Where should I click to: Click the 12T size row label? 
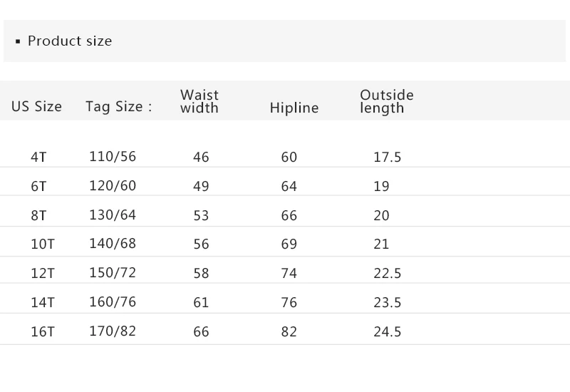pos(43,274)
